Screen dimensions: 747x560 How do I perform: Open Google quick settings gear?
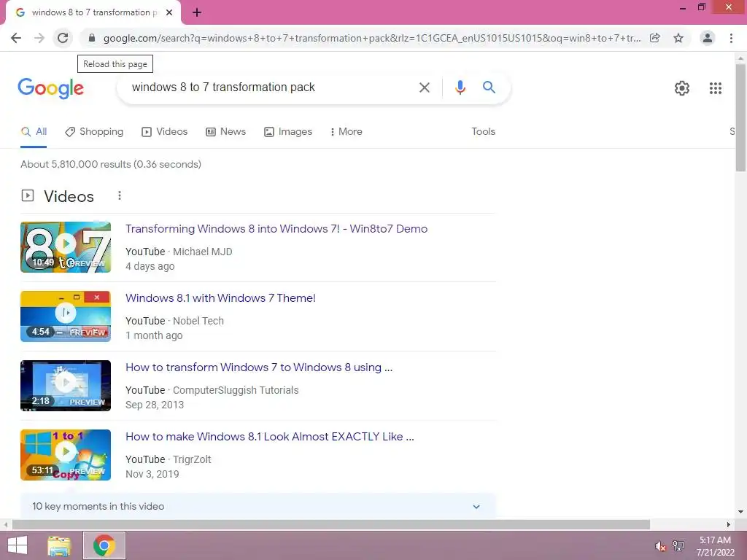point(682,88)
